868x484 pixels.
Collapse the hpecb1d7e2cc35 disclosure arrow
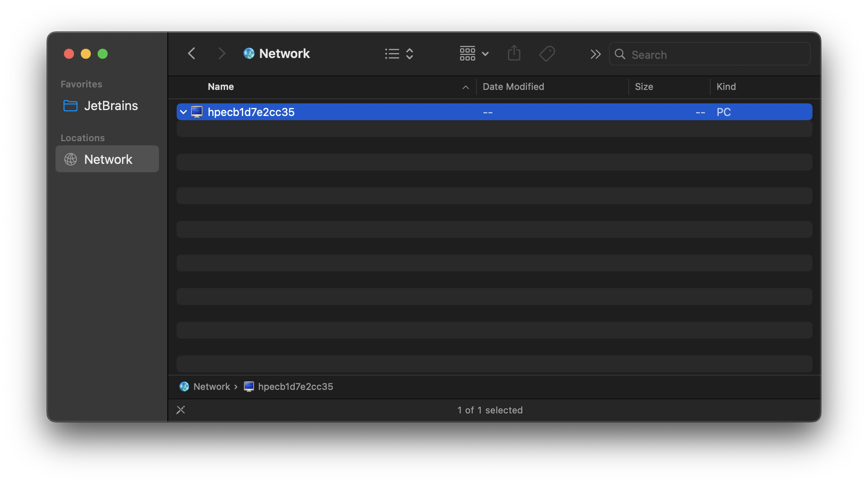pyautogui.click(x=183, y=112)
